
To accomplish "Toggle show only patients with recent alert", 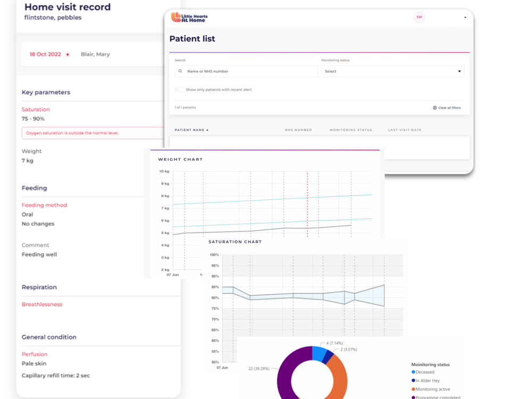I will pos(179,90).
